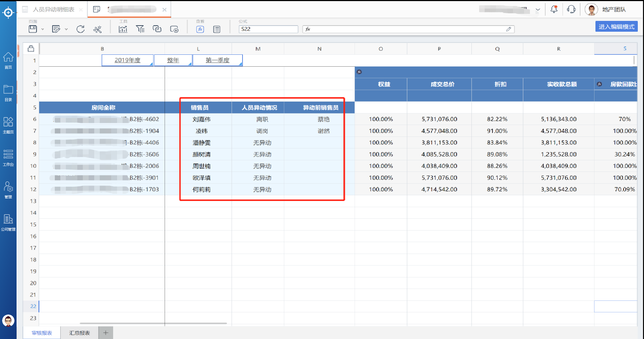Click the chart tool icon

click(x=123, y=29)
